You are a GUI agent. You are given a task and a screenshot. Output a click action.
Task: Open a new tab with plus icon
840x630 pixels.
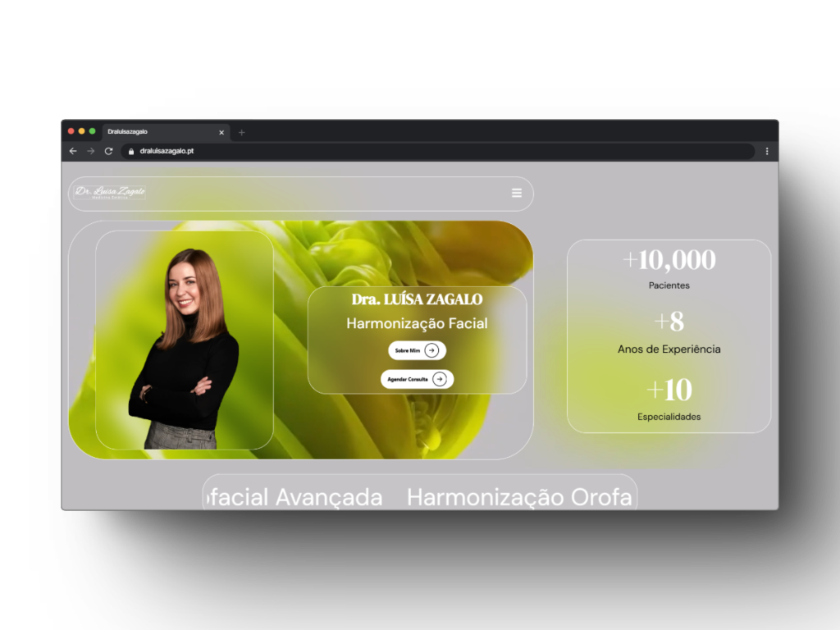242,132
